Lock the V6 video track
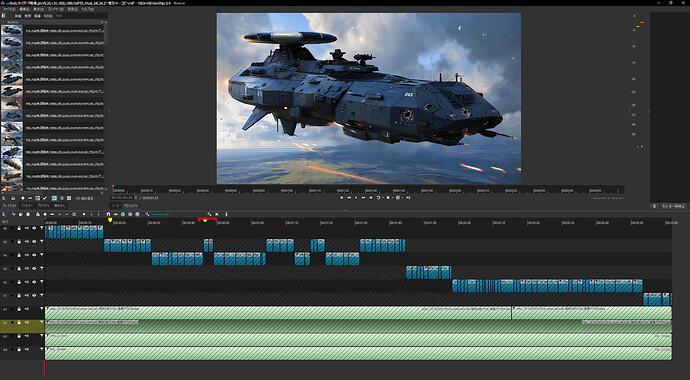This screenshot has height=380, width=690. 19,228
